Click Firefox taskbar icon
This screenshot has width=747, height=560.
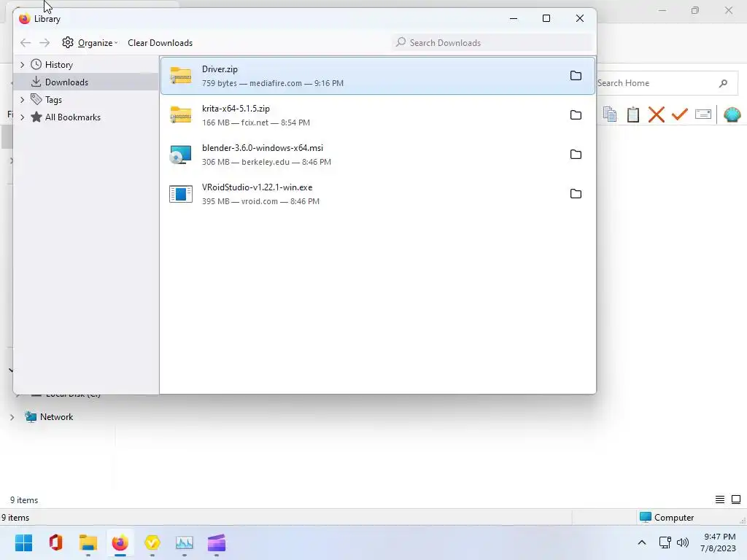point(120,542)
